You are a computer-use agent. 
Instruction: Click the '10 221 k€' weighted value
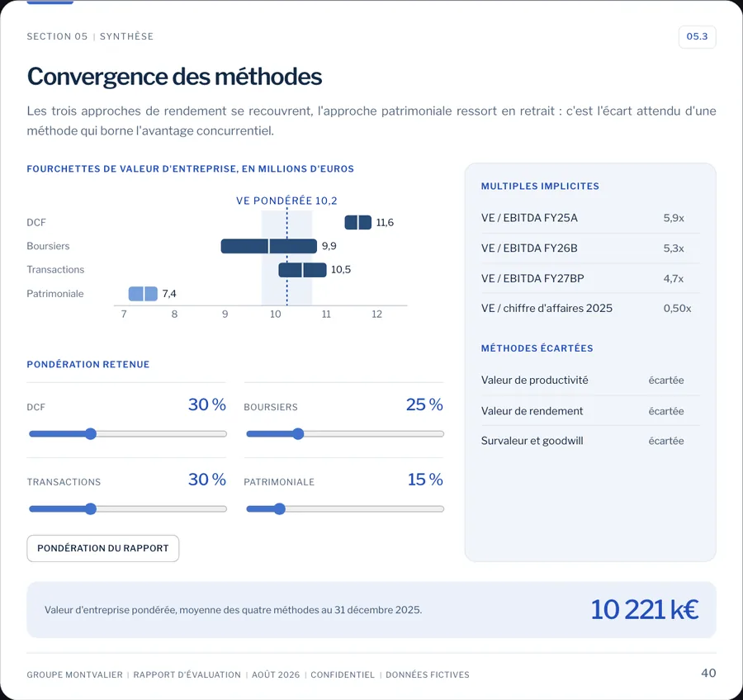(x=645, y=609)
